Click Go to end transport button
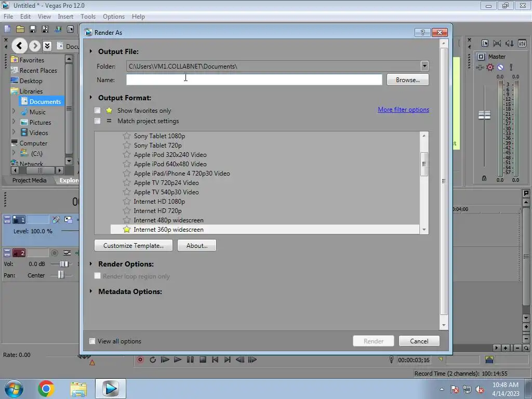Viewport: 532px width, 399px height. click(228, 360)
